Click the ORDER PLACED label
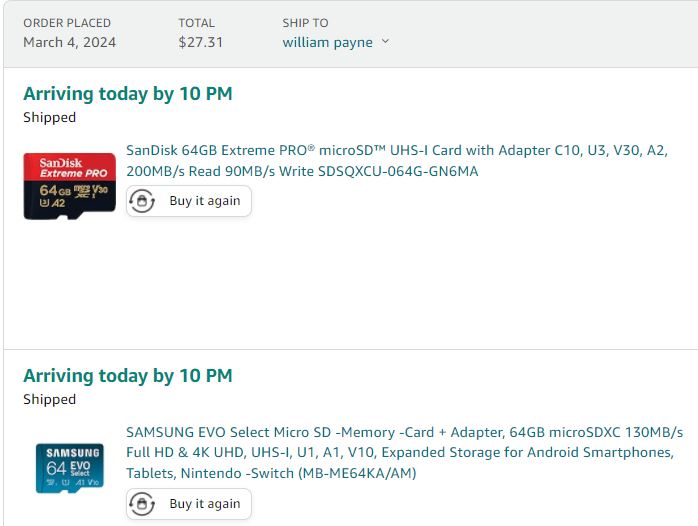This screenshot has height=526, width=698. pyautogui.click(x=67, y=23)
